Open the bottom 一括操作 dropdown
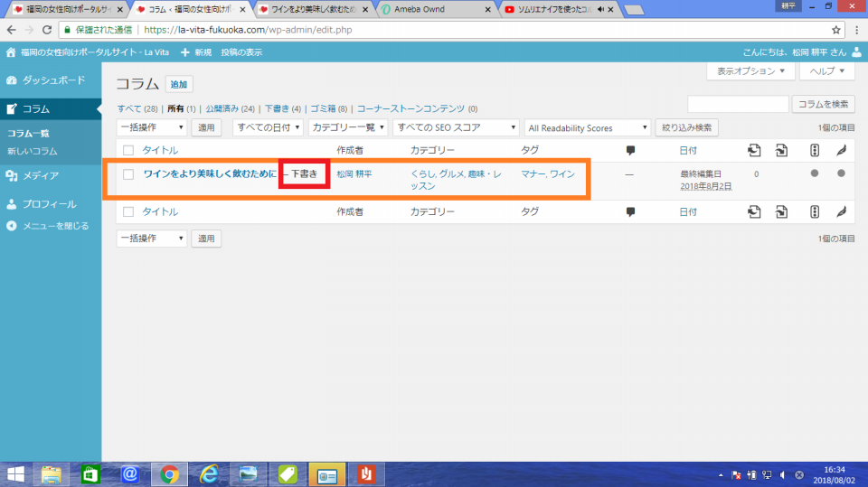The height and width of the screenshot is (487, 868). tap(152, 238)
